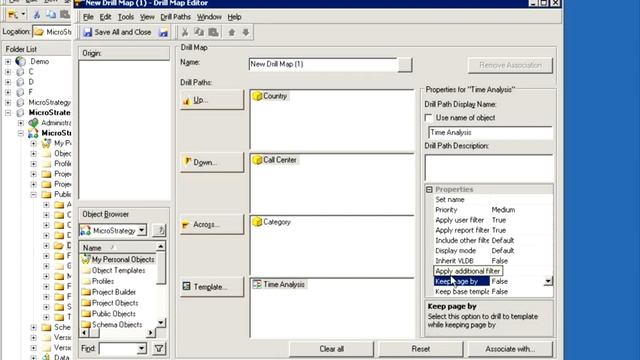Move drill path up arrow
This screenshot has height=360, width=640.
232,32
